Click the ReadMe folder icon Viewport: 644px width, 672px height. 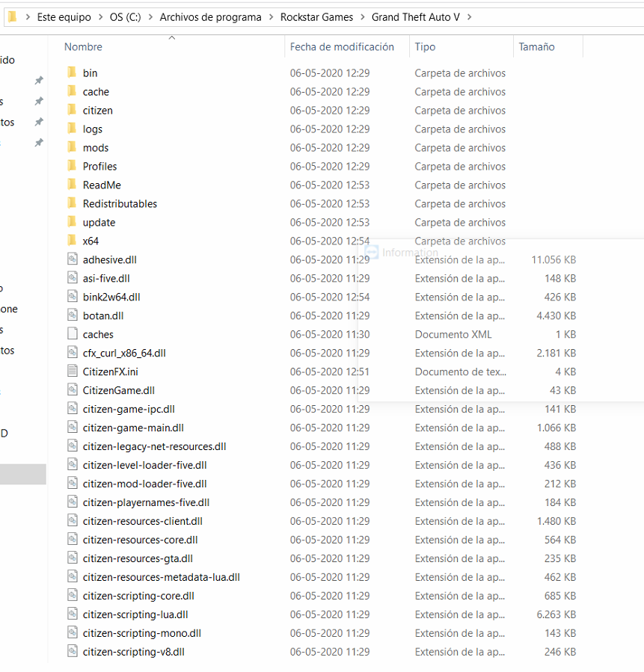click(72, 185)
